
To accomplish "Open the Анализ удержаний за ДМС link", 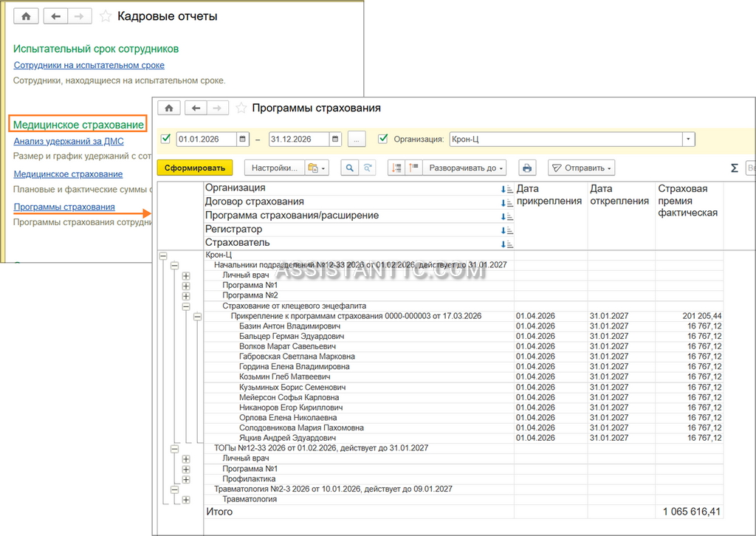I will (x=69, y=141).
